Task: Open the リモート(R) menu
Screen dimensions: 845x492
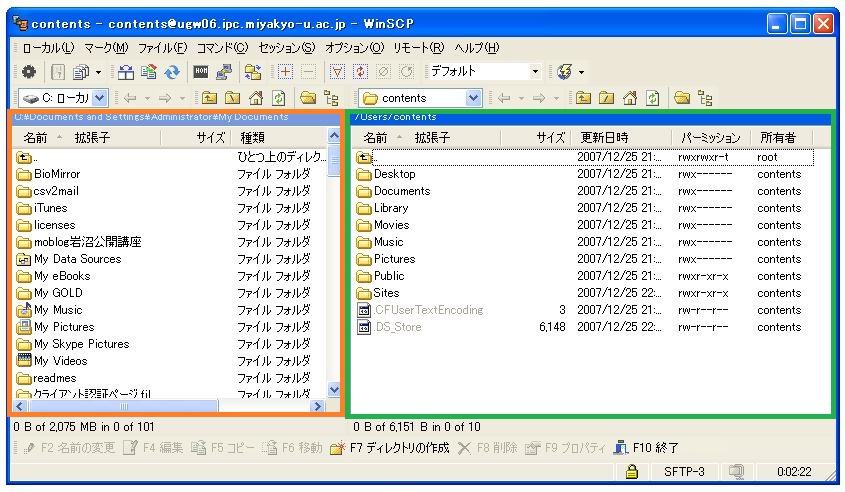Action: pos(419,48)
